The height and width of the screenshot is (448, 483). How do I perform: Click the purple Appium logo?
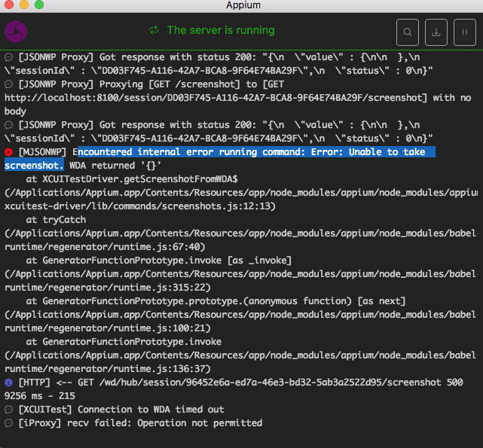[16, 32]
